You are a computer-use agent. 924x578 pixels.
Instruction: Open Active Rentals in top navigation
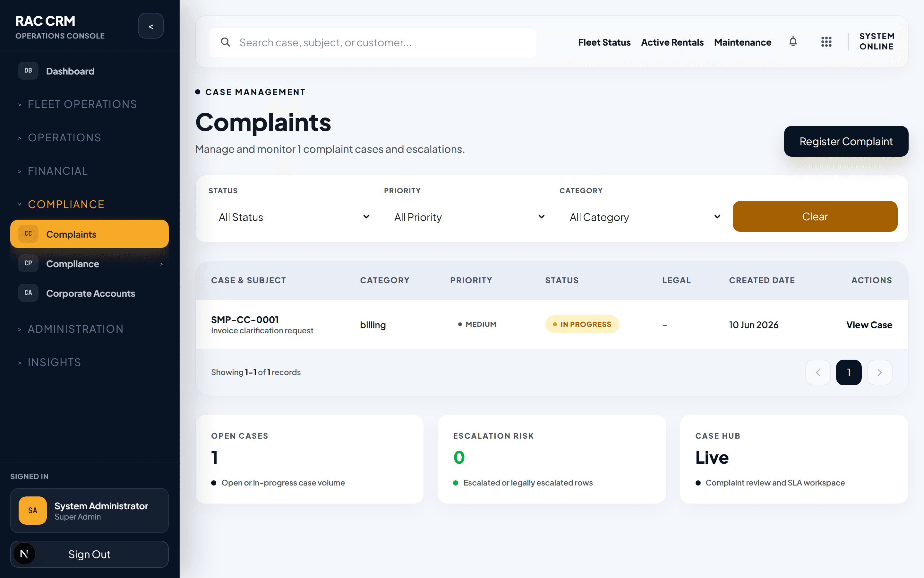coord(672,42)
